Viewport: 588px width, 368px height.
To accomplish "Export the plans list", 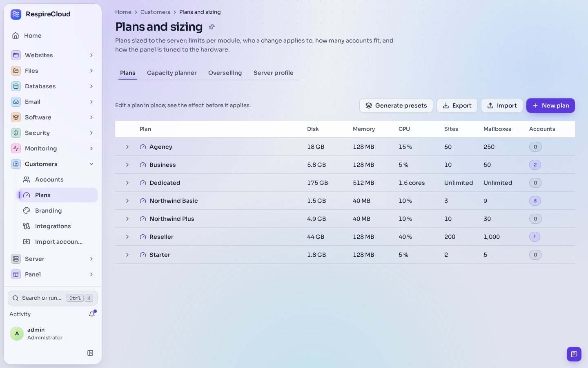I will 457,105.
